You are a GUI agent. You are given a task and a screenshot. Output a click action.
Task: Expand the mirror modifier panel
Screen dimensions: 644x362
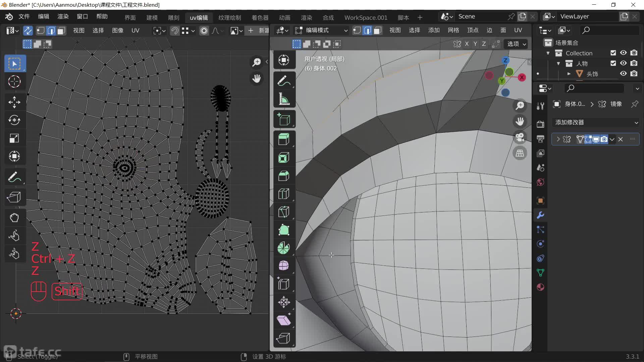(x=558, y=139)
